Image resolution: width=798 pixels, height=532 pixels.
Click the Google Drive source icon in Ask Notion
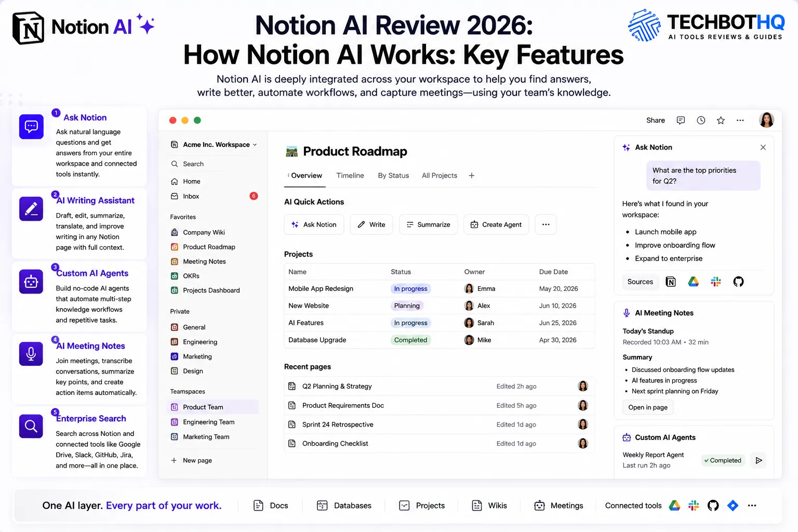(x=694, y=282)
